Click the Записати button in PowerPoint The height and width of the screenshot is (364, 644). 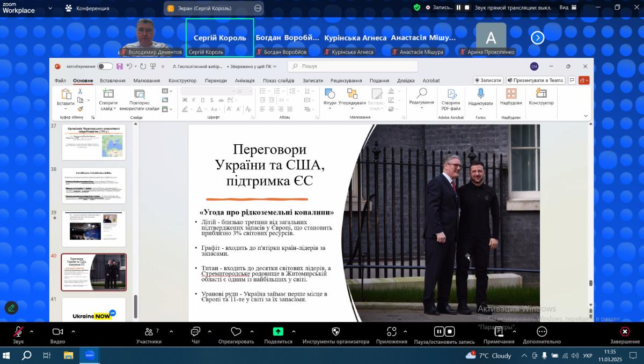tap(488, 80)
